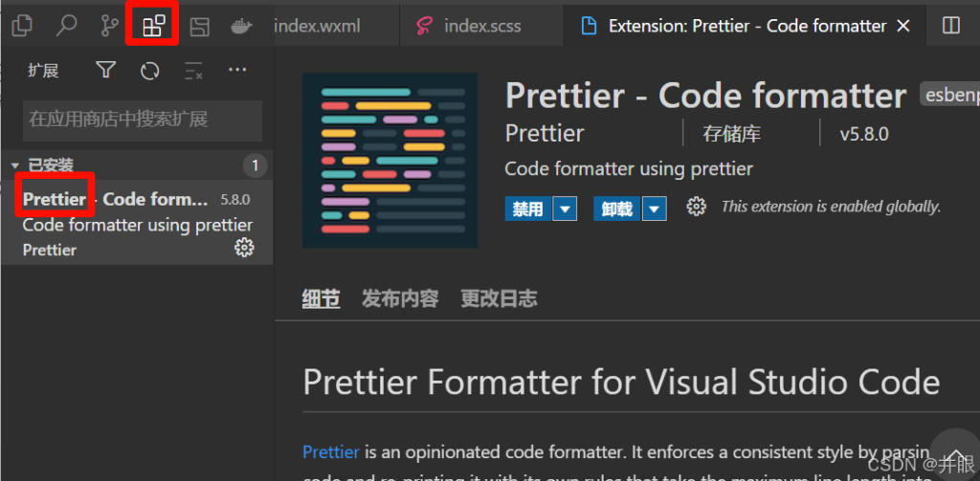Click the 禁用 disable button
The image size is (980, 481).
528,208
